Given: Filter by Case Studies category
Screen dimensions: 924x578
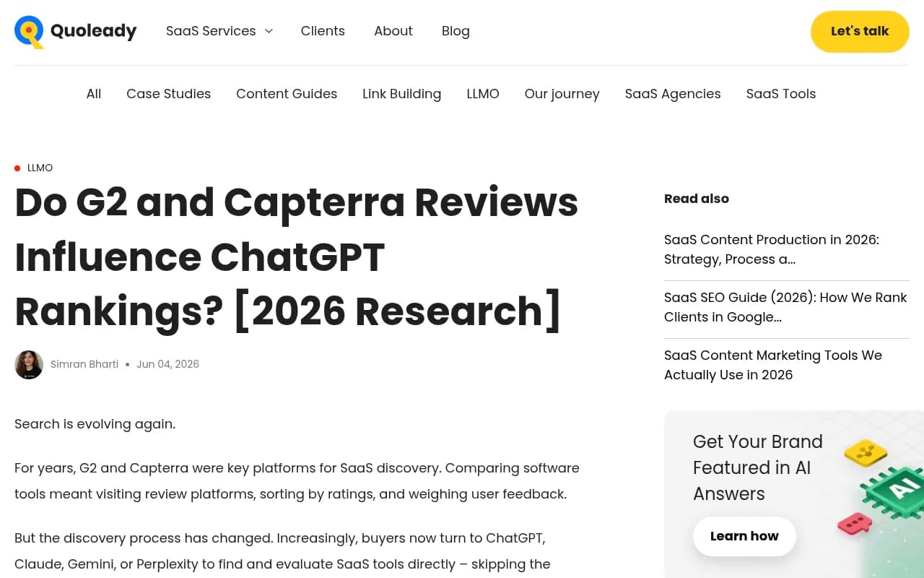Looking at the screenshot, I should 168,94.
